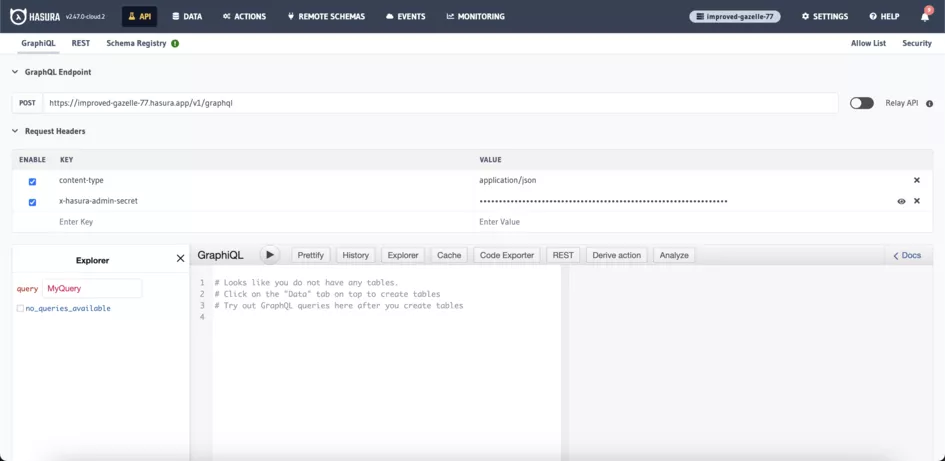This screenshot has width=945, height=461.
Task: Click the Enter Key input field
Action: 265,222
